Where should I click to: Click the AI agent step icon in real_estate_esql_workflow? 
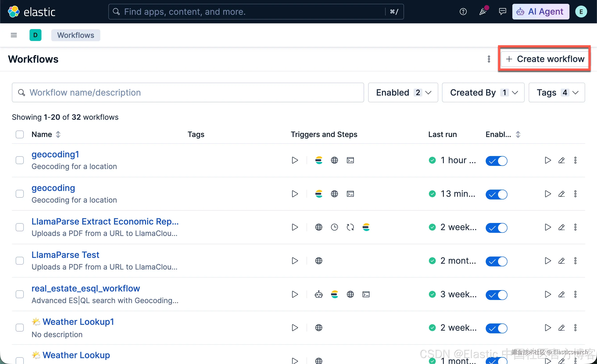[319, 294]
